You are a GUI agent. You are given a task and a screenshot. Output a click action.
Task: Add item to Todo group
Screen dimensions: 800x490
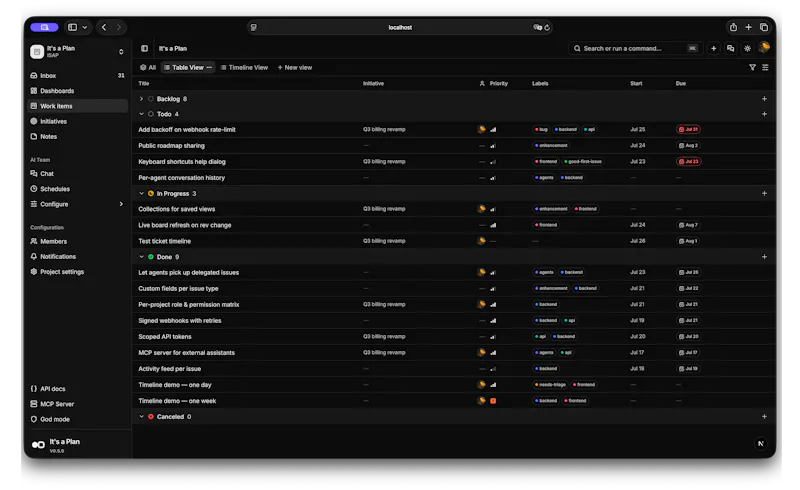pyautogui.click(x=764, y=114)
